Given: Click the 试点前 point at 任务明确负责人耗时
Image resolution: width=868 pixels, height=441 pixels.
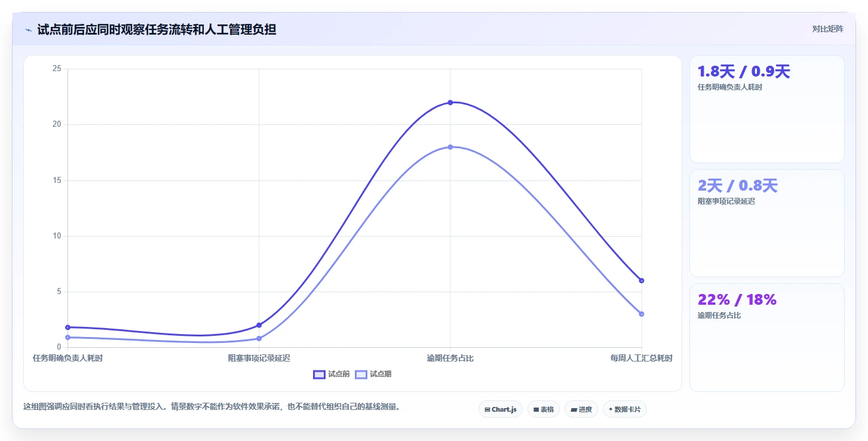Looking at the screenshot, I should click(68, 327).
